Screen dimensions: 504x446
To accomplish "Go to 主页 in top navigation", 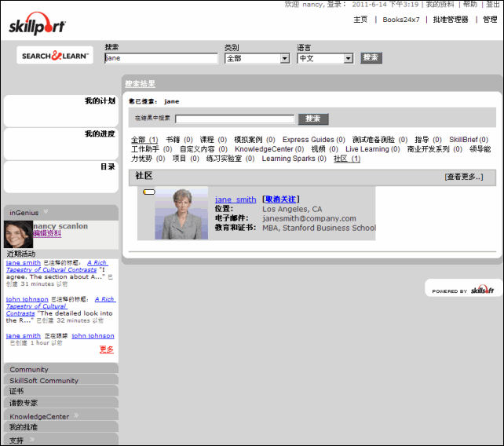I will click(360, 20).
